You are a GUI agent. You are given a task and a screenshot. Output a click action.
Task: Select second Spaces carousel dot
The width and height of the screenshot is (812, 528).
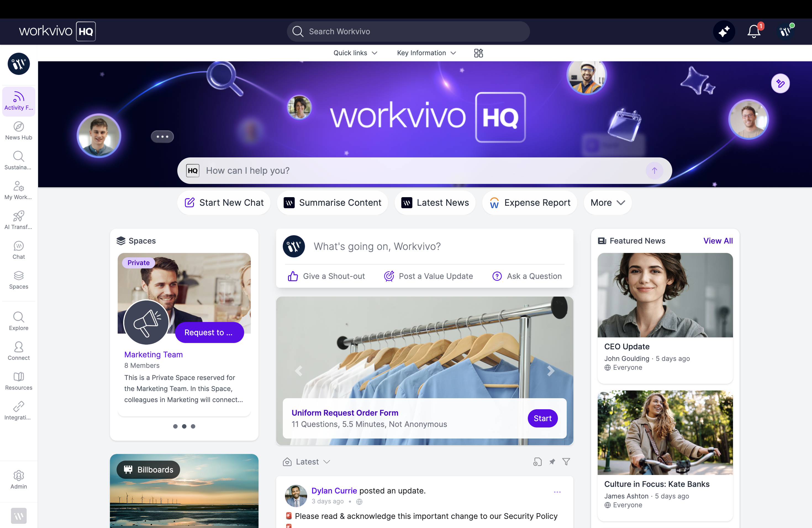184,426
